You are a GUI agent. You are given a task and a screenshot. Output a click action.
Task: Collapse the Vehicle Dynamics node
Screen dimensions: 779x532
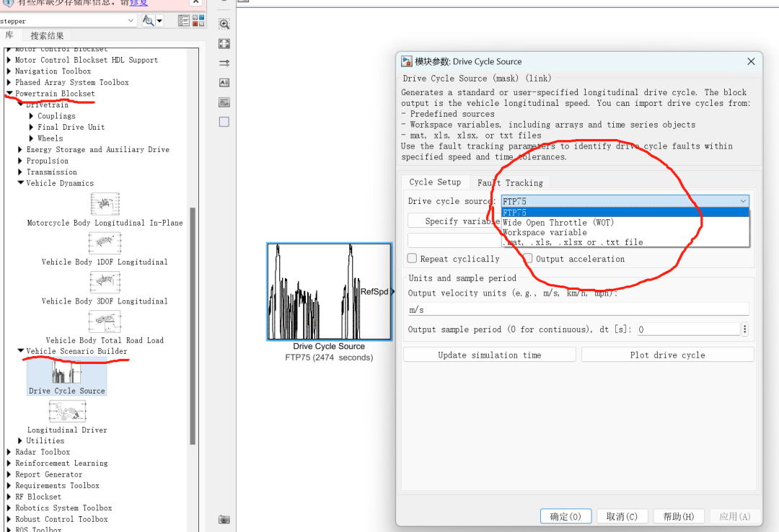click(20, 183)
